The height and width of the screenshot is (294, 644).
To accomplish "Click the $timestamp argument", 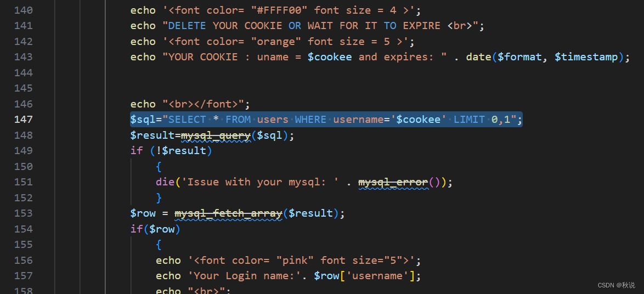I will tap(586, 57).
